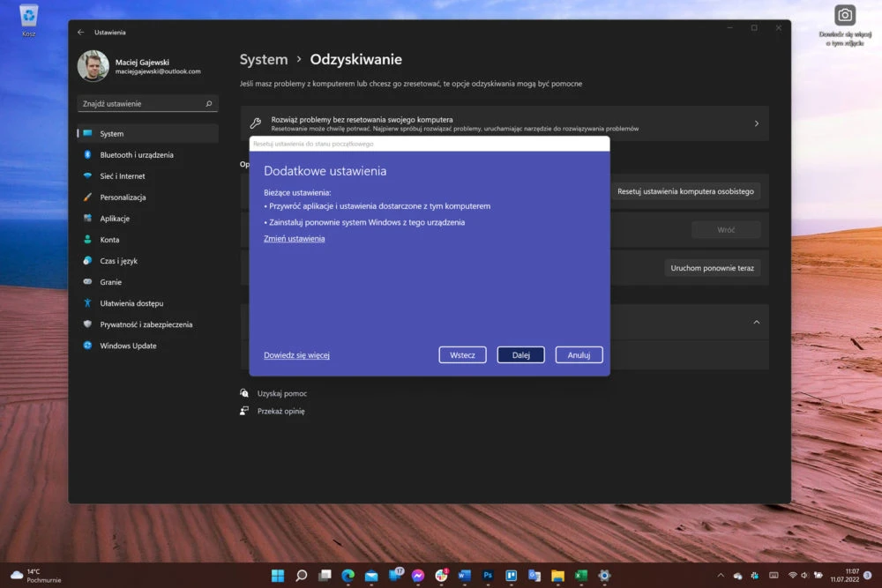The image size is (882, 588).
Task: Click the 'Odzyskiwanie' page title
Action: click(x=356, y=60)
